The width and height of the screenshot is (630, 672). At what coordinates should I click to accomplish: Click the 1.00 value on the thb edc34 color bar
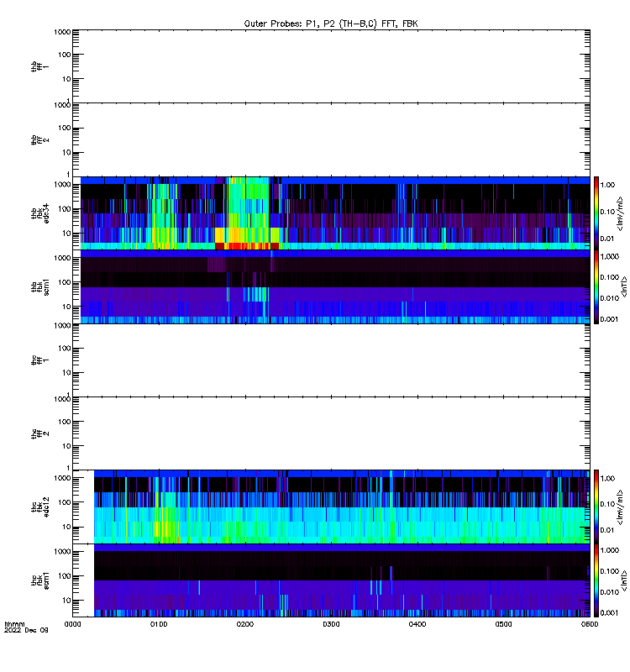[x=607, y=185]
